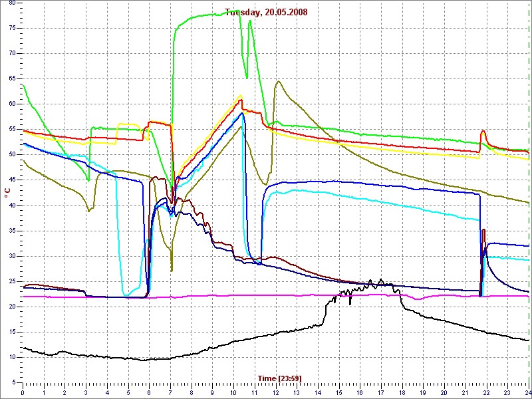The height and width of the screenshot is (399, 532).
Task: Select the 40 label on temperature axis
Action: point(12,205)
